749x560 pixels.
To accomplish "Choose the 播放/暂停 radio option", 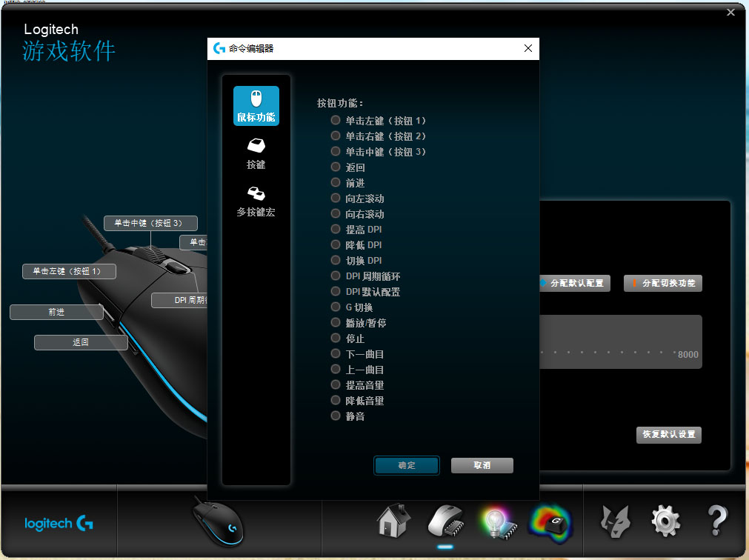I will coord(336,323).
